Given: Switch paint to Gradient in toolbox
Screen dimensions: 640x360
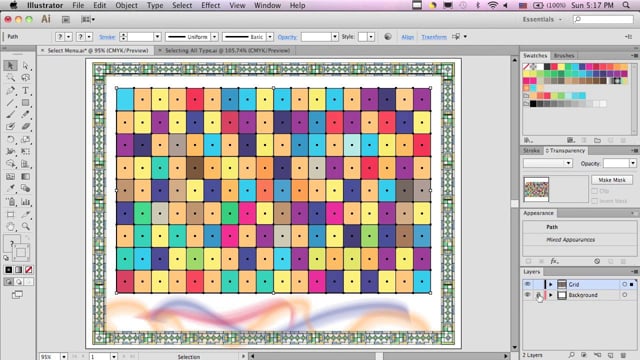Looking at the screenshot, I should (19, 270).
